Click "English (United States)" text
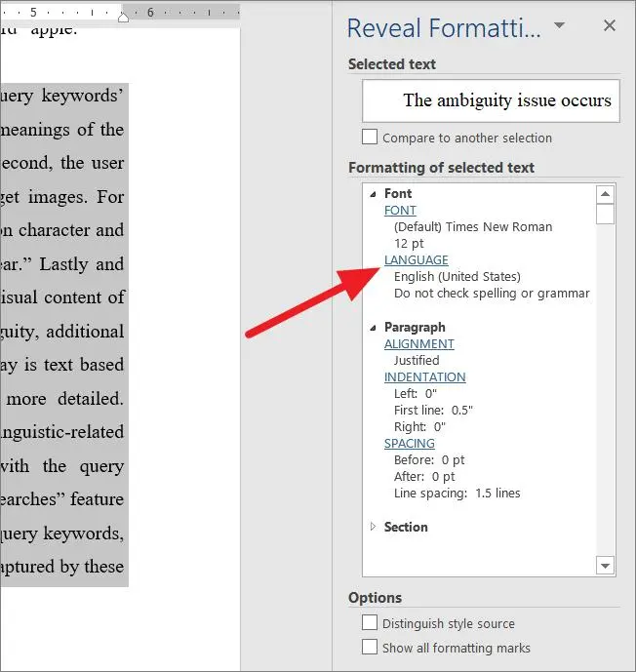 (x=457, y=277)
